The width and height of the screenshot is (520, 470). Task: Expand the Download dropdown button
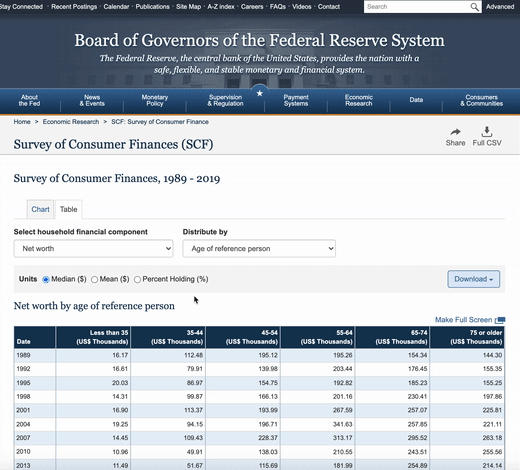point(474,279)
